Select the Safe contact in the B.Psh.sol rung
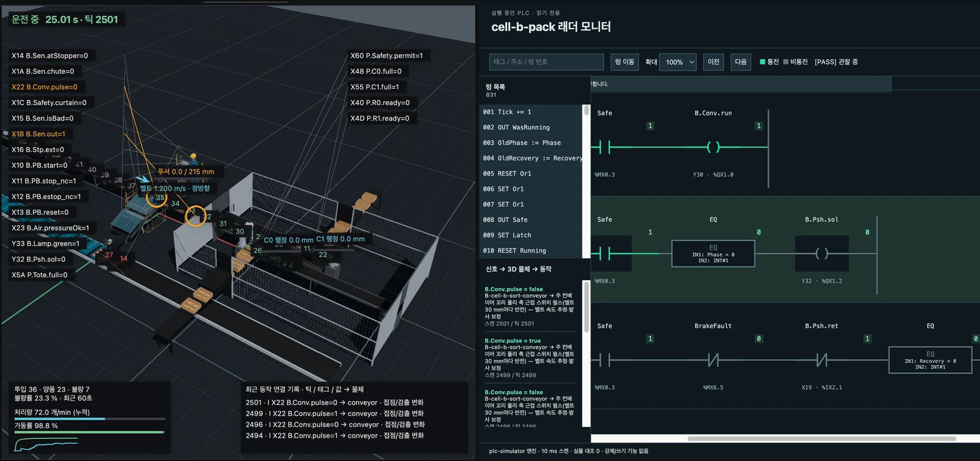Viewport: 980px width, 461px height. tap(605, 253)
